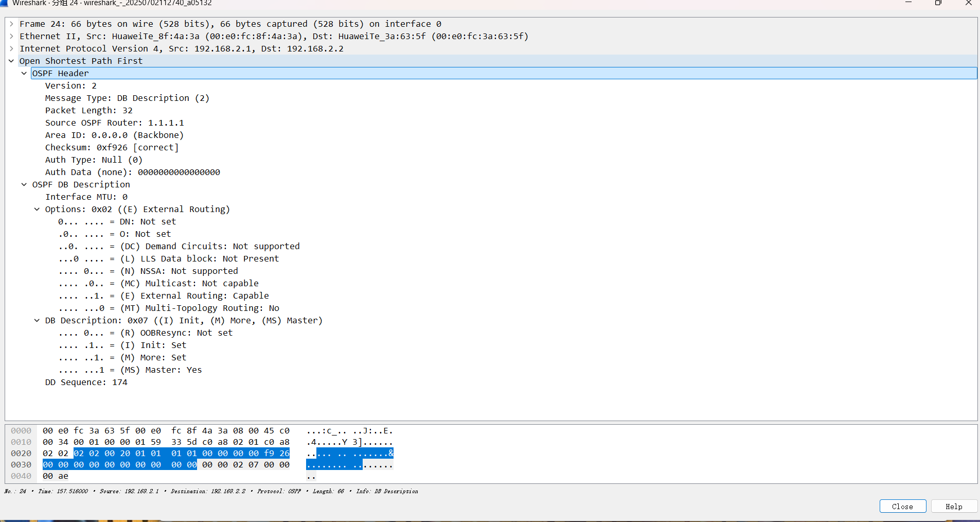Expand the Frame 24 section
Image resolution: width=980 pixels, height=522 pixels.
click(x=11, y=24)
